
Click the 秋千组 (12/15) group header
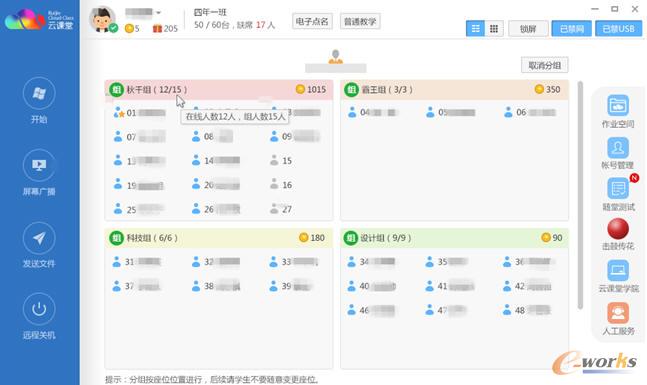tap(219, 90)
